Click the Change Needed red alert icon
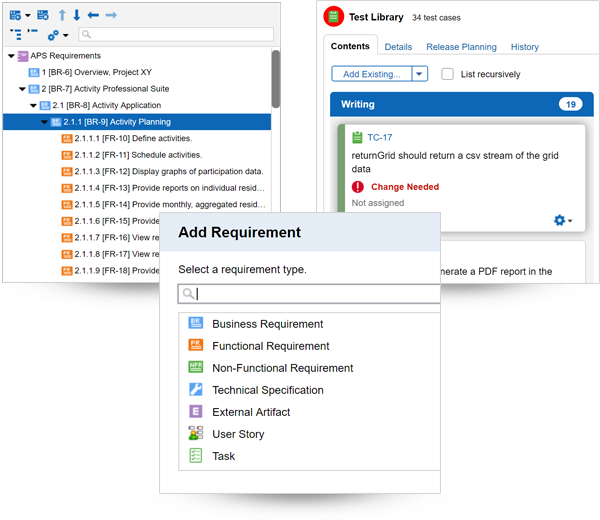 pyautogui.click(x=358, y=187)
